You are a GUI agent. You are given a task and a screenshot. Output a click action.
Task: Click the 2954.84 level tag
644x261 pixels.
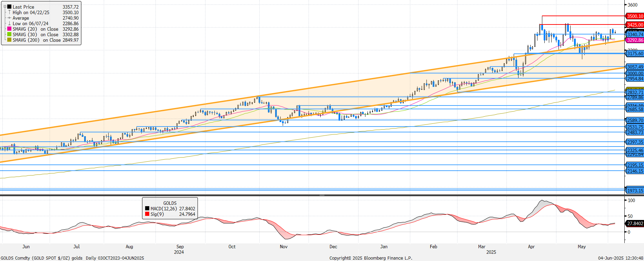click(634, 79)
